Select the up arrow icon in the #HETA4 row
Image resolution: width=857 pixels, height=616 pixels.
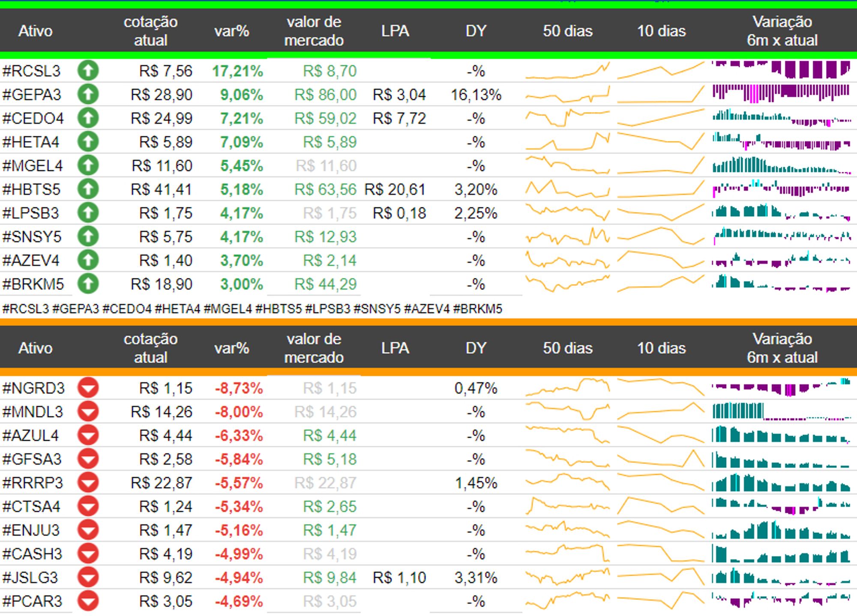click(x=88, y=142)
